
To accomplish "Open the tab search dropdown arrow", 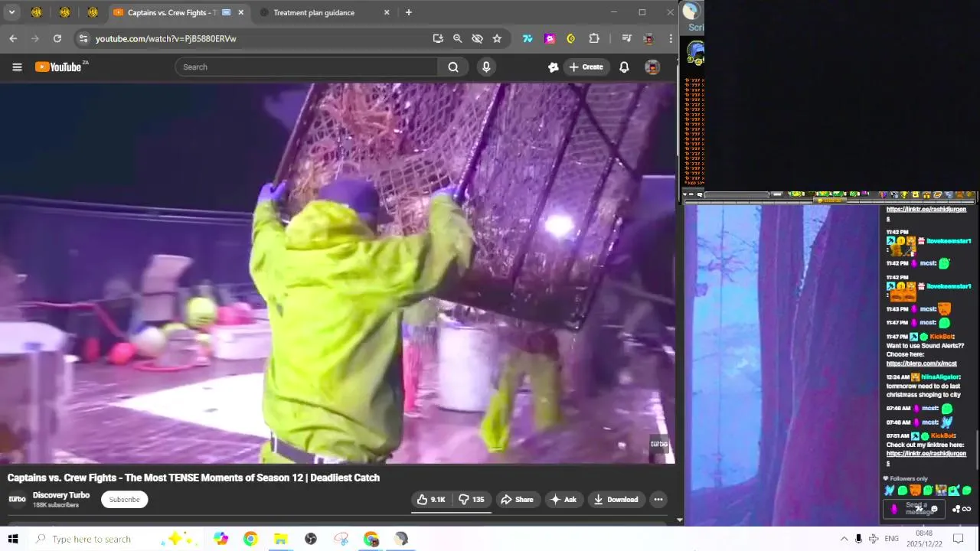I will coord(11,12).
